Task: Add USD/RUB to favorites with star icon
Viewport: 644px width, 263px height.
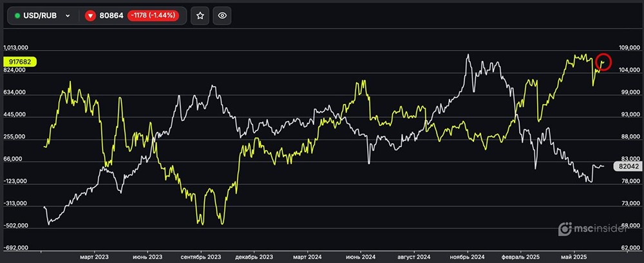Action: [x=200, y=16]
